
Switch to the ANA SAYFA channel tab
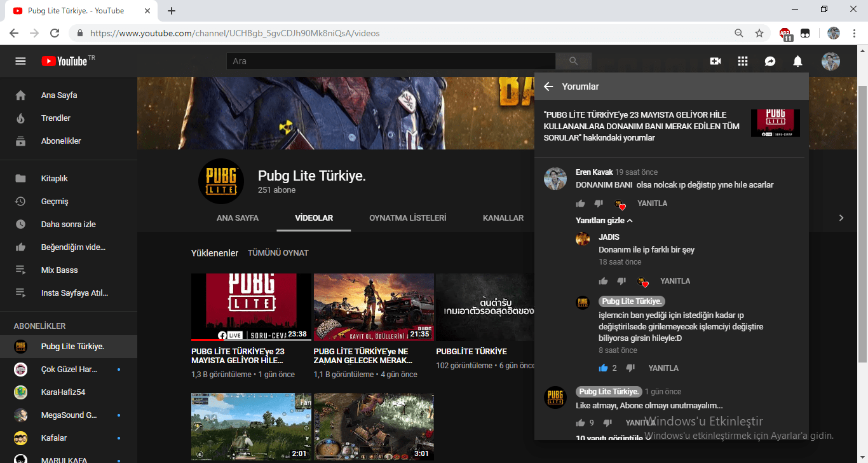[x=238, y=218]
